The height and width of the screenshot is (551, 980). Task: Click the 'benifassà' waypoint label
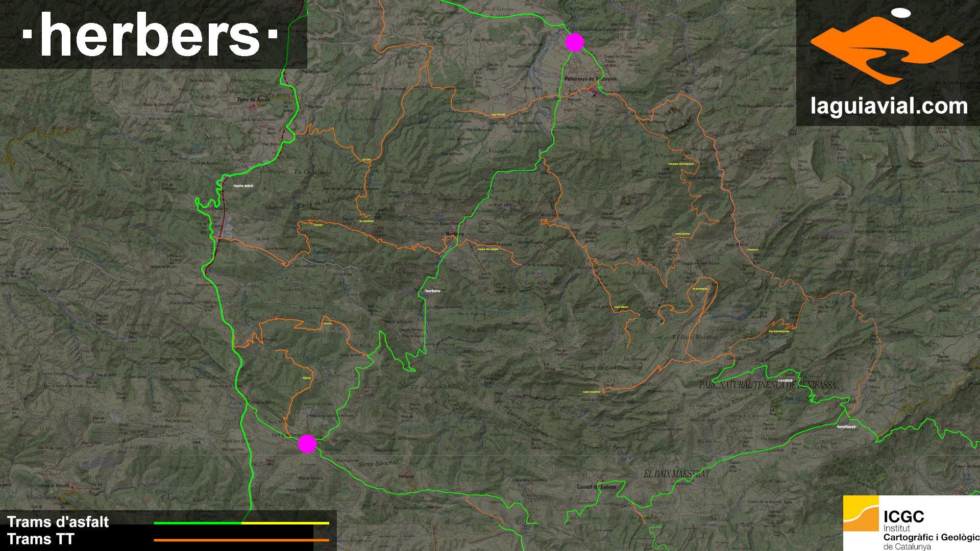[x=846, y=427]
